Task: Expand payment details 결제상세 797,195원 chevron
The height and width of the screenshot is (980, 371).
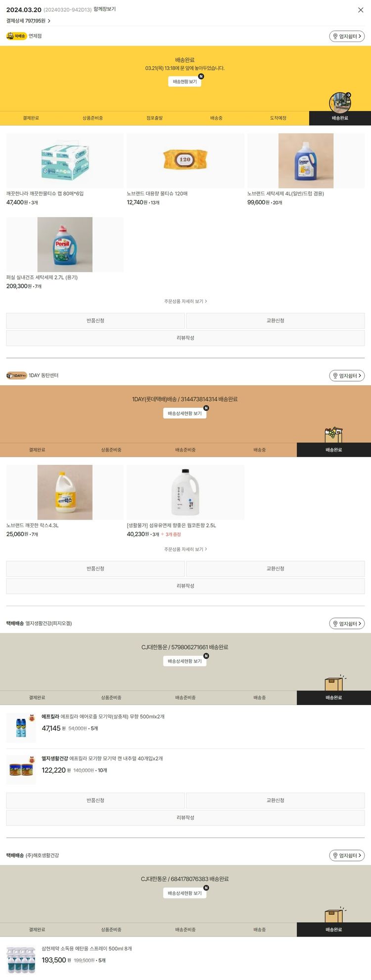Action: [49, 21]
